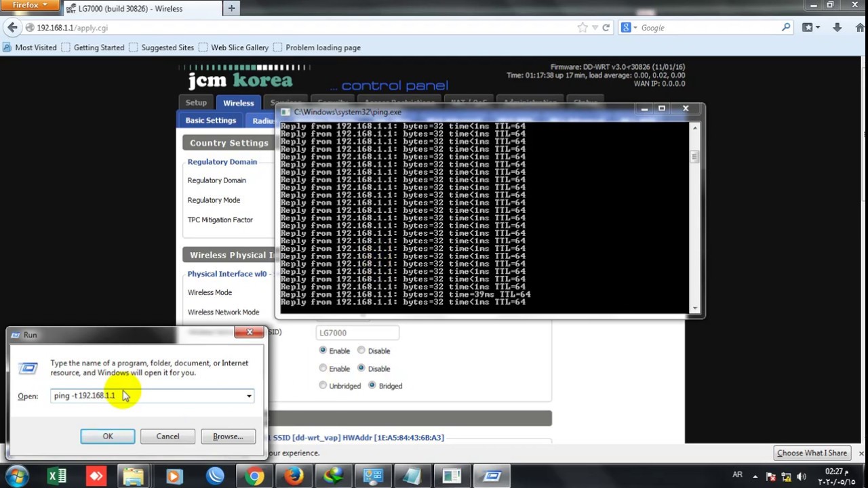Viewport: 868px width, 488px height.
Task: Click the ping window scrollbar down arrow
Action: coord(694,308)
